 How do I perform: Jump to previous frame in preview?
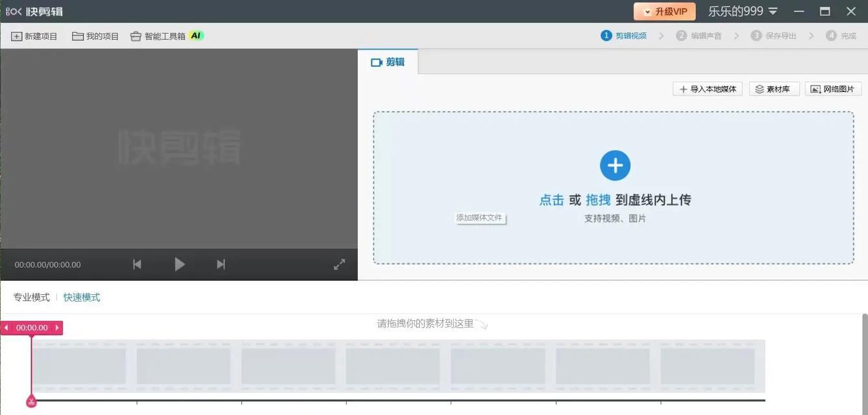pyautogui.click(x=137, y=264)
